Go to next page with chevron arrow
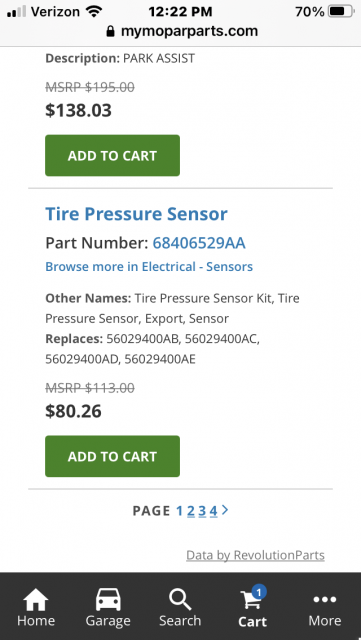Screen dimensions: 361x640 pyautogui.click(x=225, y=510)
